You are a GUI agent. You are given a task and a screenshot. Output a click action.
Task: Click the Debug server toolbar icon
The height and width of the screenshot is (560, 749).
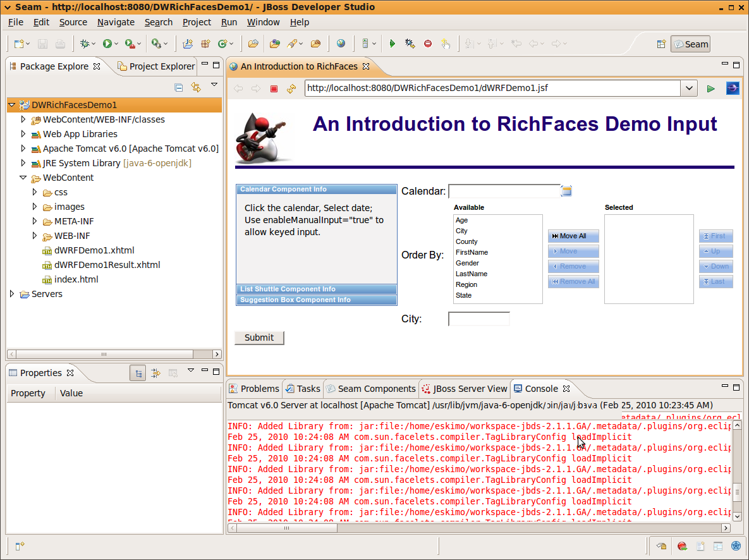pos(410,44)
